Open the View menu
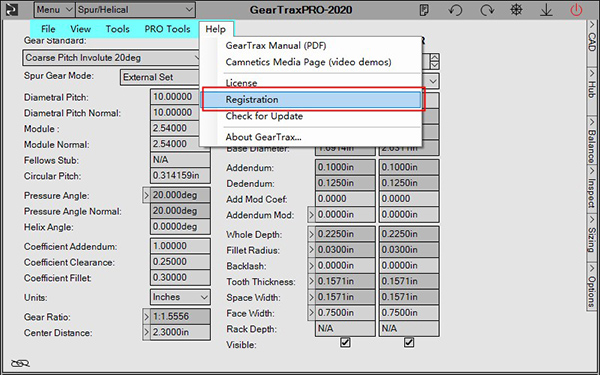 pos(80,29)
